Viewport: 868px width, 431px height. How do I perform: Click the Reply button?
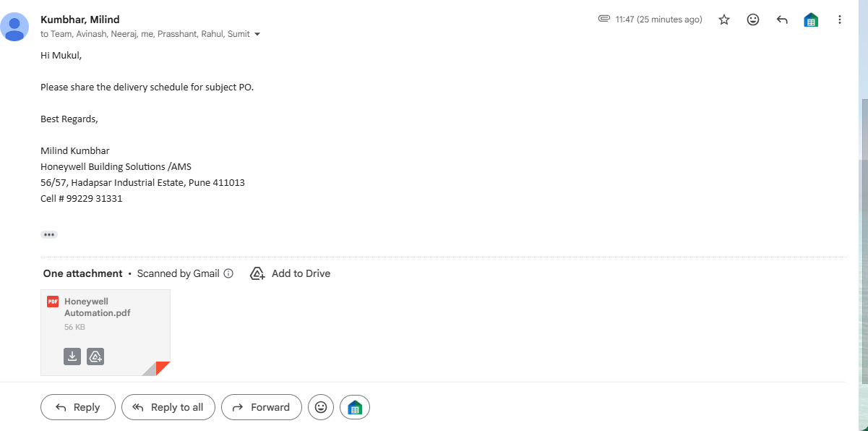pyautogui.click(x=78, y=407)
